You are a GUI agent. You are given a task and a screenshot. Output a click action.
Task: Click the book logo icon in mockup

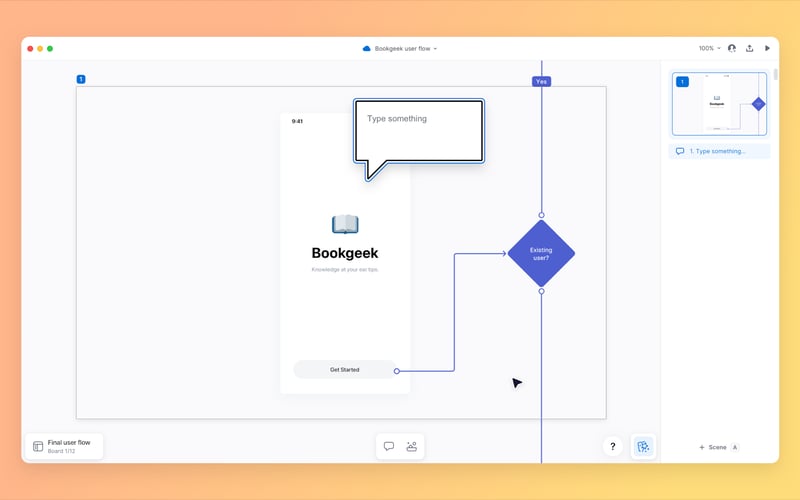point(345,224)
